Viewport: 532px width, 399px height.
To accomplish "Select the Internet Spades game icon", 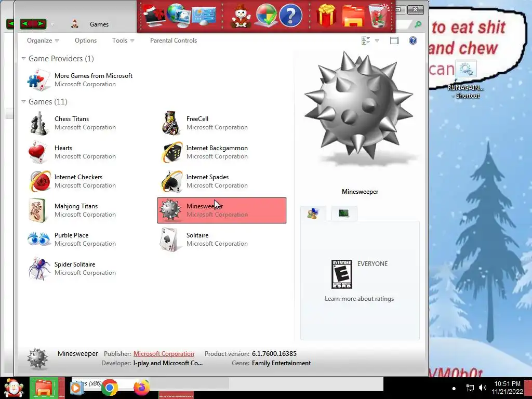I will [171, 181].
